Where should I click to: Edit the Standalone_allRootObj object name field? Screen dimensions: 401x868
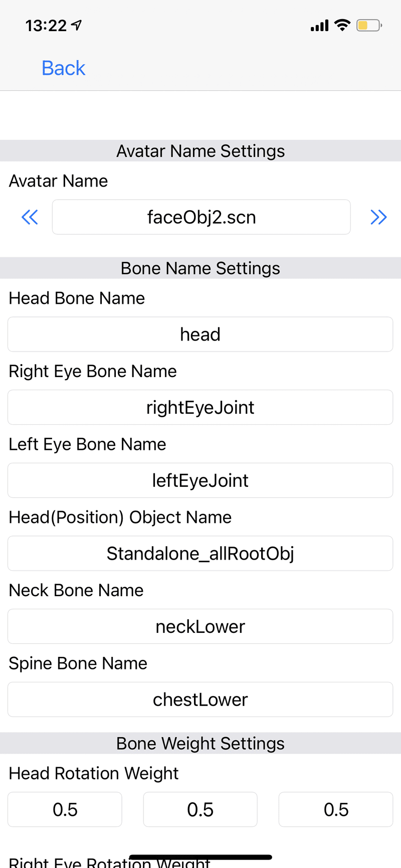click(200, 553)
